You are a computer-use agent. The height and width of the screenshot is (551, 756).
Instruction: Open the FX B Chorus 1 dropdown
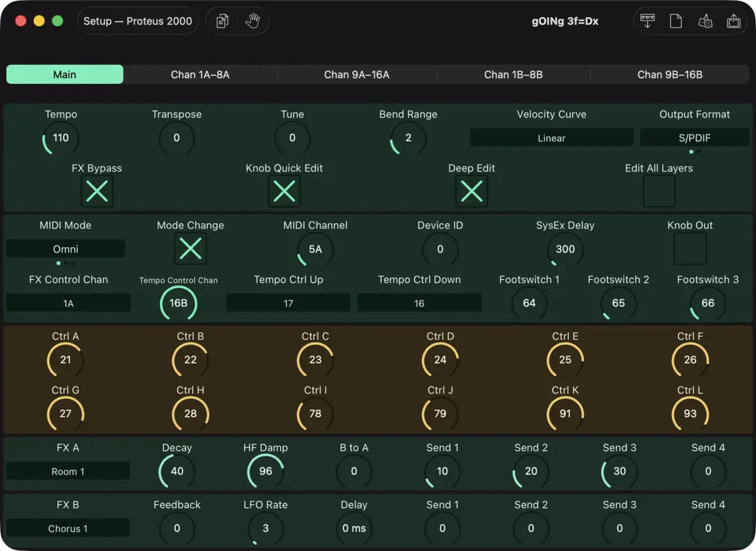point(68,528)
